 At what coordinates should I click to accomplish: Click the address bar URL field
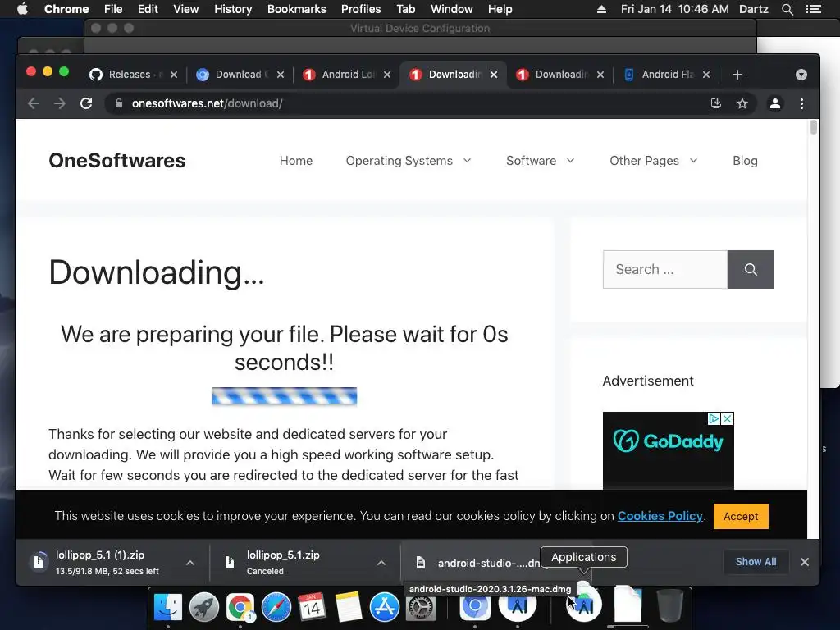tap(407, 103)
